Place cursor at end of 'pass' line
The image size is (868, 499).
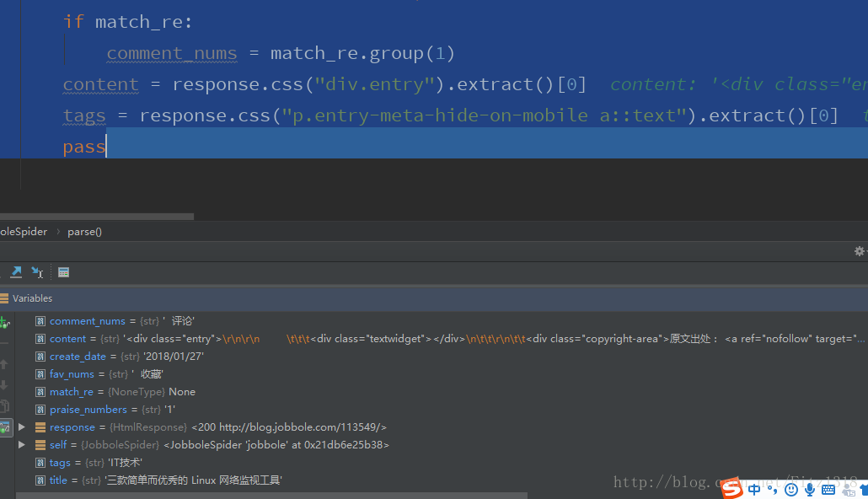(105, 146)
